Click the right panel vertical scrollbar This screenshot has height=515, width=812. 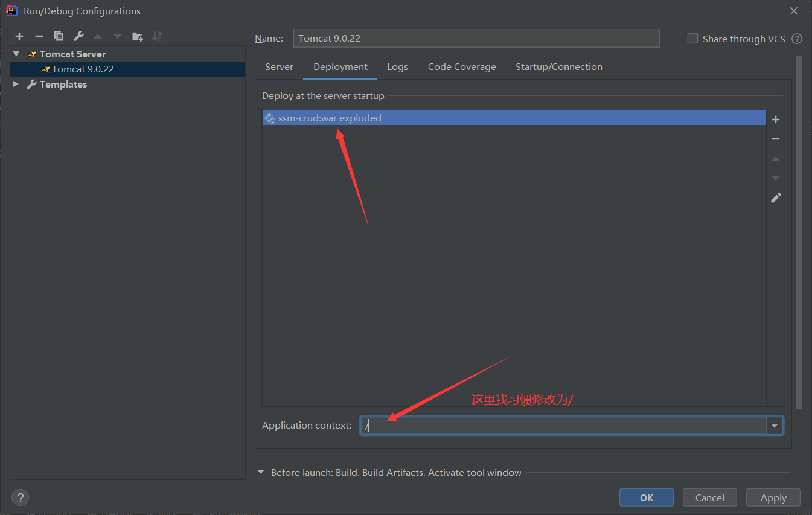tap(799, 232)
